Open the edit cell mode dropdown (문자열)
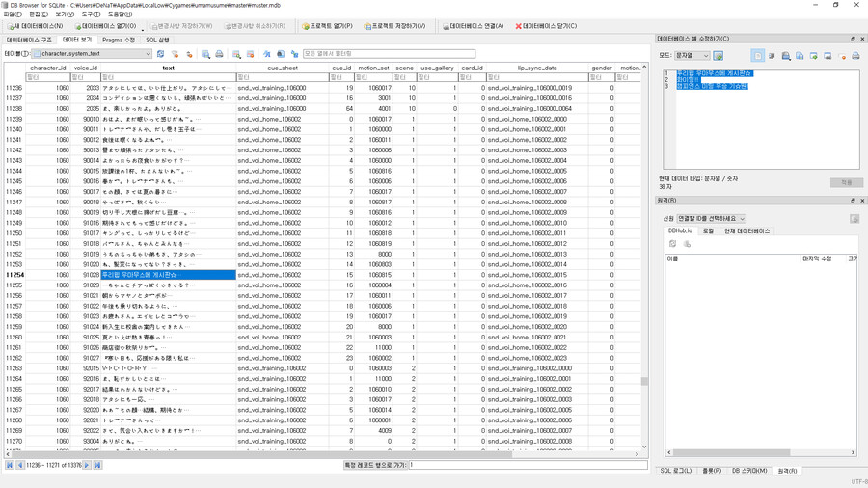The height and width of the screenshot is (488, 868). point(692,56)
